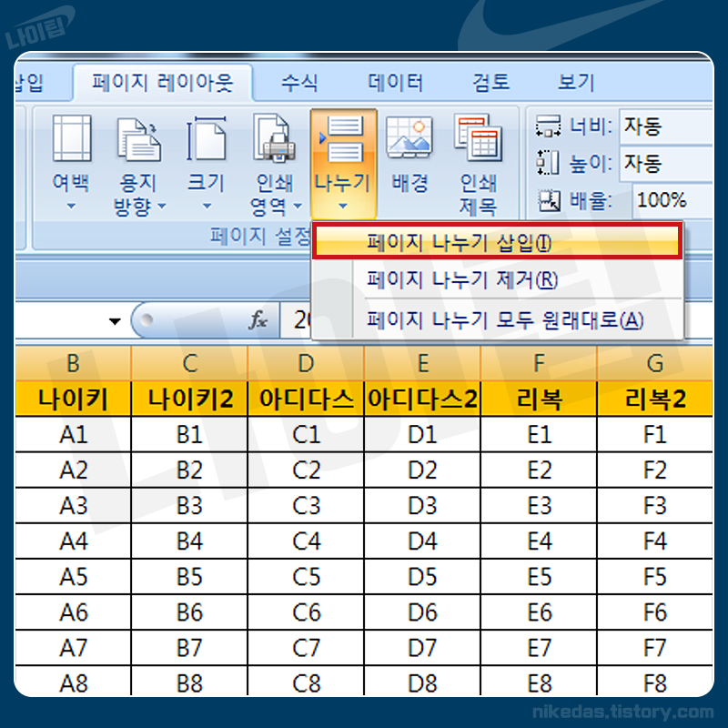
Task: Click the 너비 width icon
Action: coord(548,126)
